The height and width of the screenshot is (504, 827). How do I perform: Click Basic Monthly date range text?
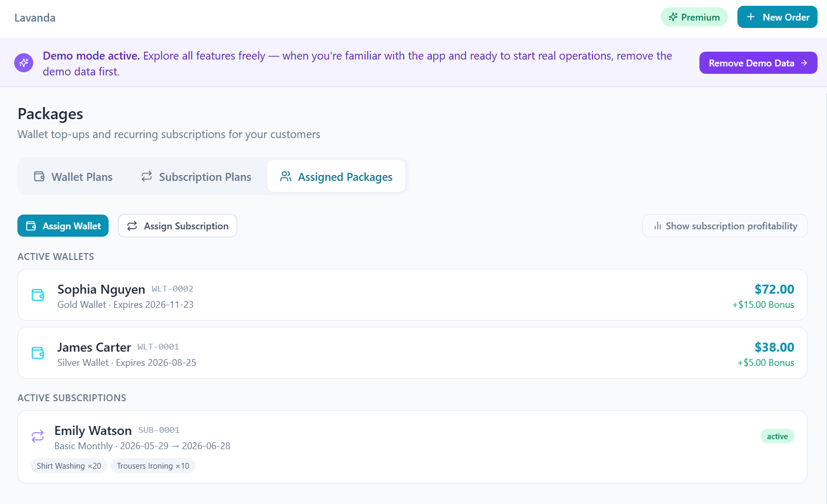coord(142,446)
